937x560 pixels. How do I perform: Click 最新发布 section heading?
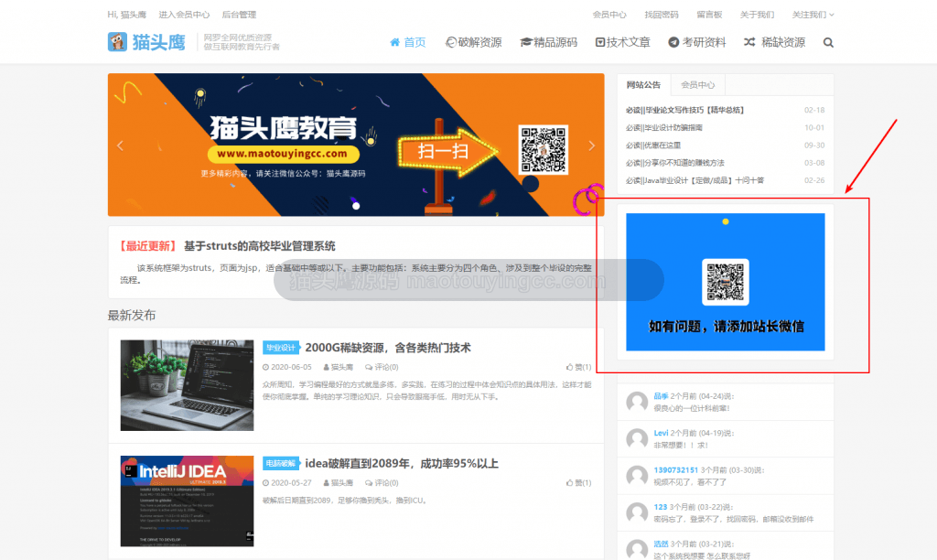click(x=132, y=316)
